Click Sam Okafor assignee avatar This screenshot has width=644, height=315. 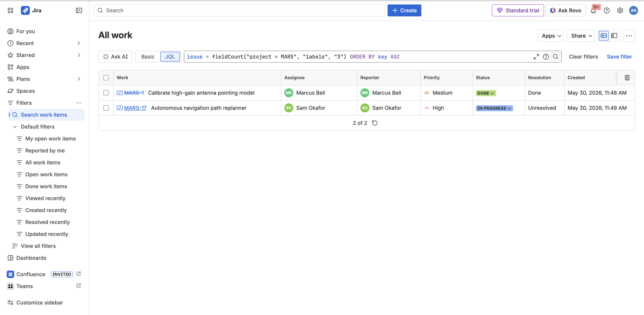(x=289, y=108)
